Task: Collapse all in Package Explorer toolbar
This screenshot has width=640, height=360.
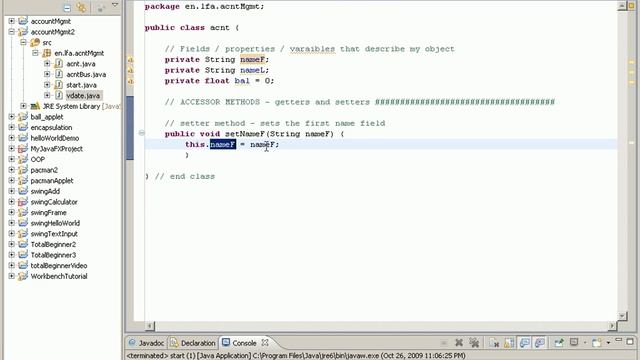Action: pyautogui.click(x=67, y=7)
